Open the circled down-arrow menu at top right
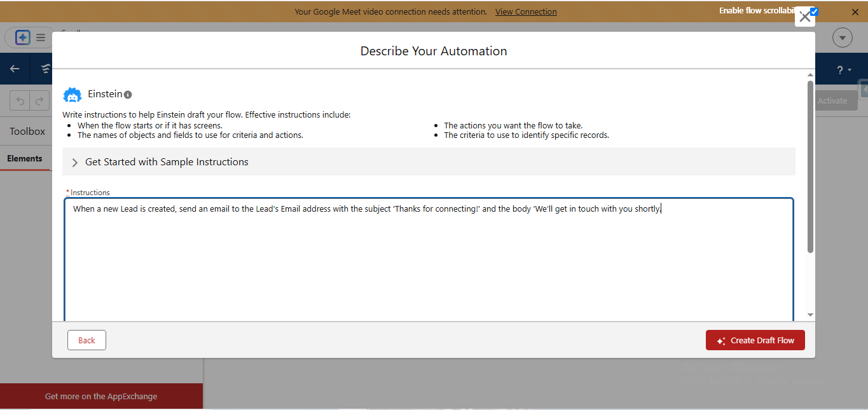This screenshot has height=410, width=868. (x=843, y=38)
